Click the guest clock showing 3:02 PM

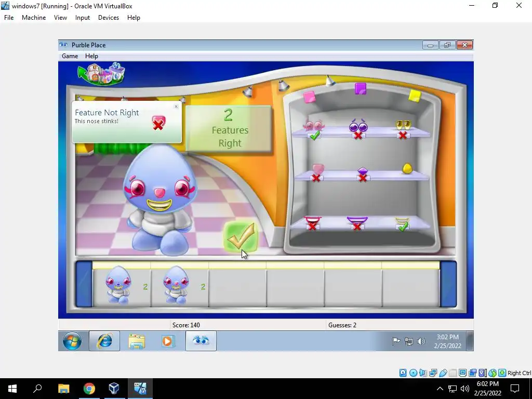point(447,341)
